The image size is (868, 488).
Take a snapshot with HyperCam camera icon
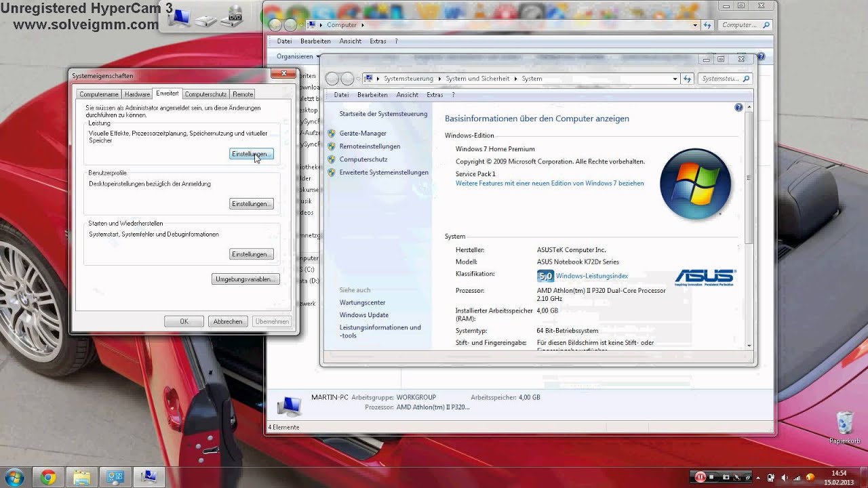[x=726, y=477]
